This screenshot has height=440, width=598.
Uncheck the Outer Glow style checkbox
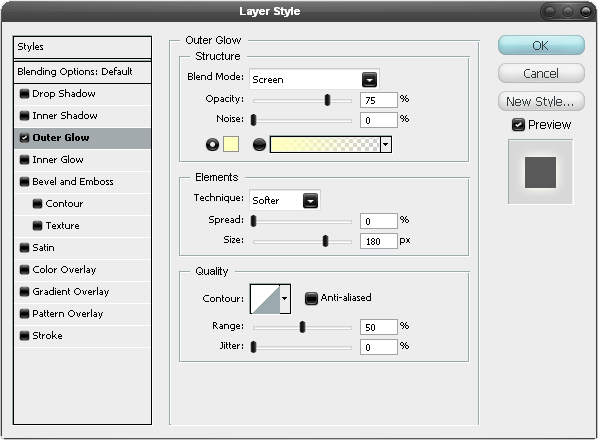coord(24,138)
